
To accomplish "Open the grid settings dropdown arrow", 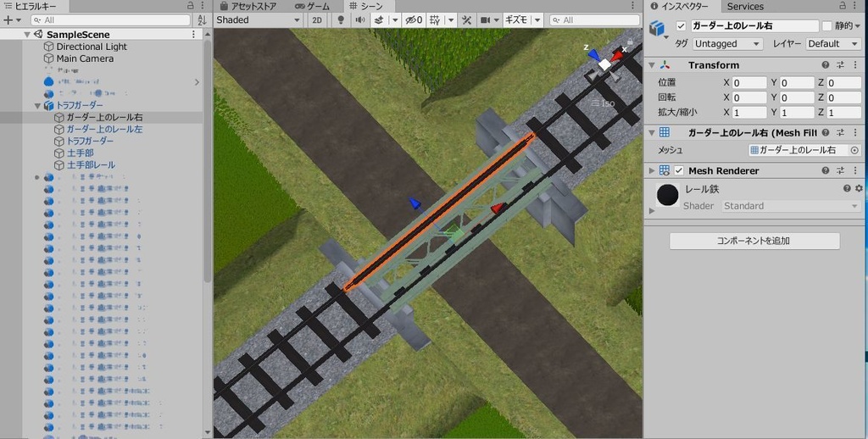I will point(451,20).
